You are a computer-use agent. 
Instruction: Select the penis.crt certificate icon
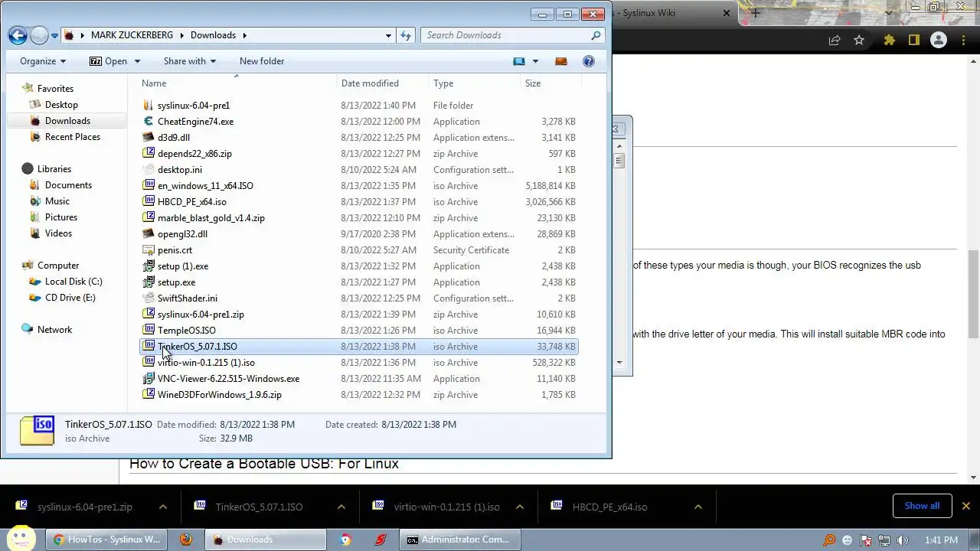(149, 250)
